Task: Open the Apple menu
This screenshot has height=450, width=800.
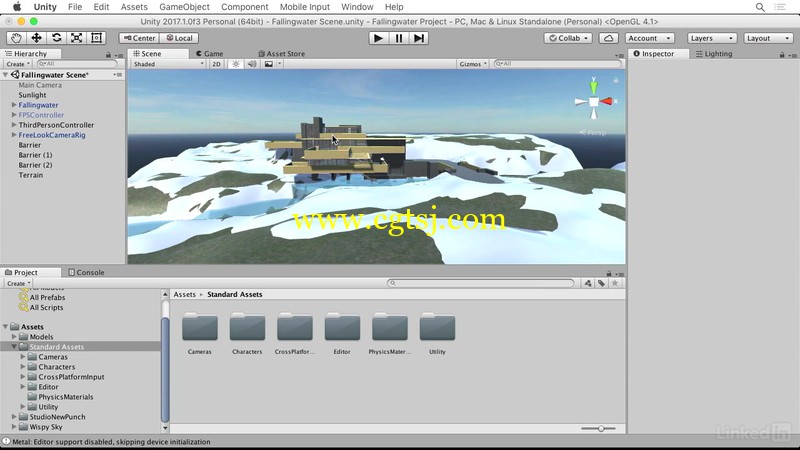Action: point(17,7)
